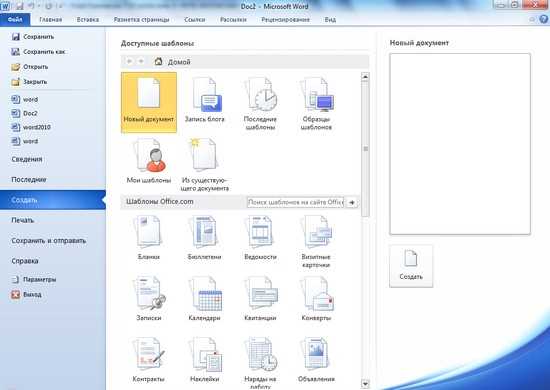
Task: Click the template navigation back arrow
Action: [x=129, y=61]
